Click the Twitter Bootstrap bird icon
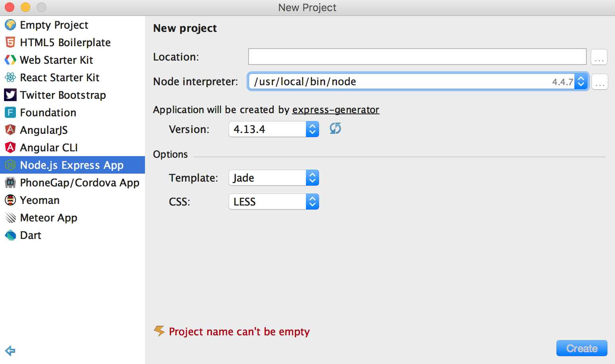 10,95
